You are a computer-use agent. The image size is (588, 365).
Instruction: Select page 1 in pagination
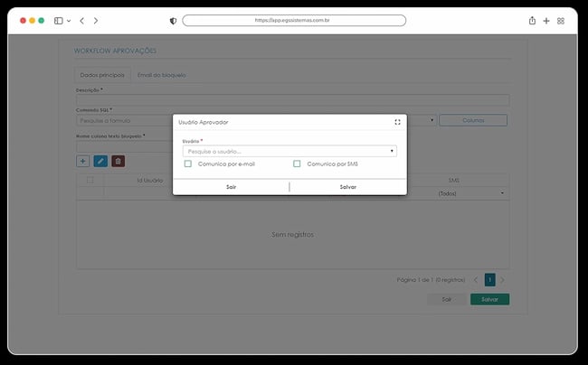click(489, 280)
